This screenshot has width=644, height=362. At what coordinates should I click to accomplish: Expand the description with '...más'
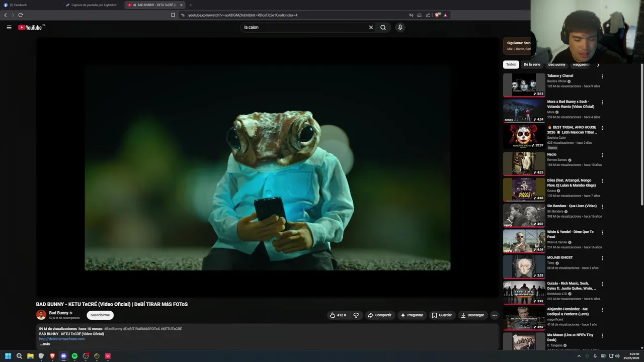(x=45, y=344)
